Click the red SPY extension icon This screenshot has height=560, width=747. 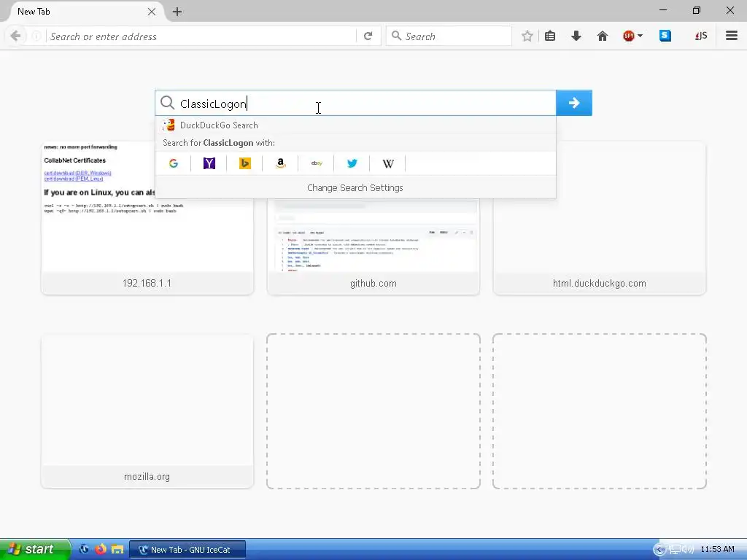[628, 36]
